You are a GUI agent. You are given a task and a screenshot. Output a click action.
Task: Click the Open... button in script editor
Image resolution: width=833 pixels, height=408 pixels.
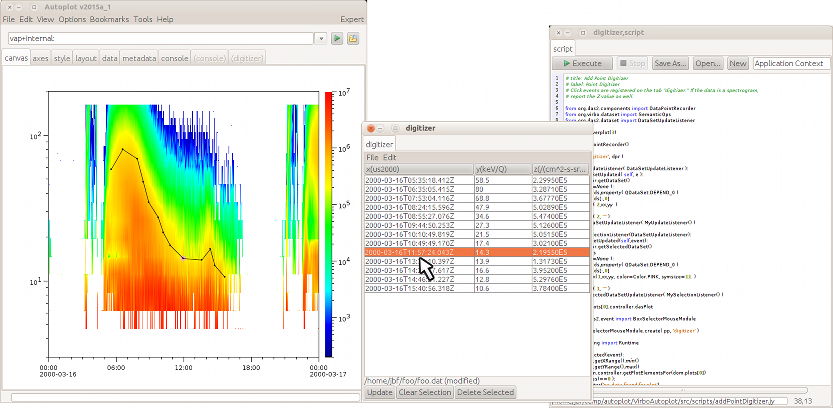tap(708, 63)
